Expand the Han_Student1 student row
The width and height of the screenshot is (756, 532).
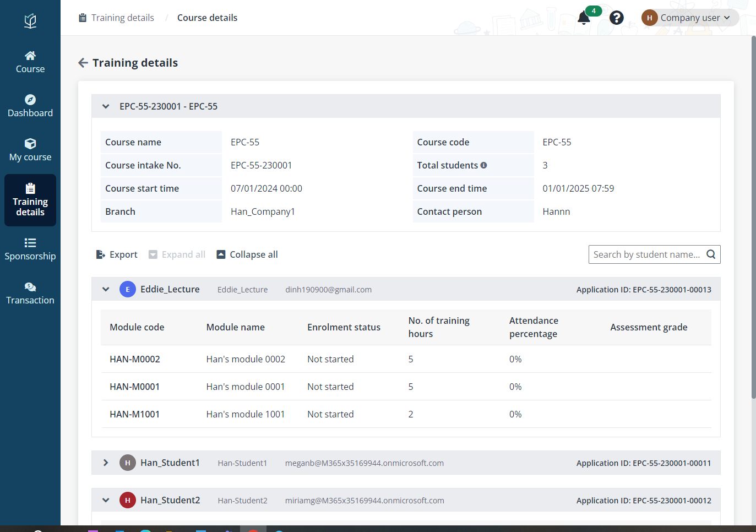[106, 463]
